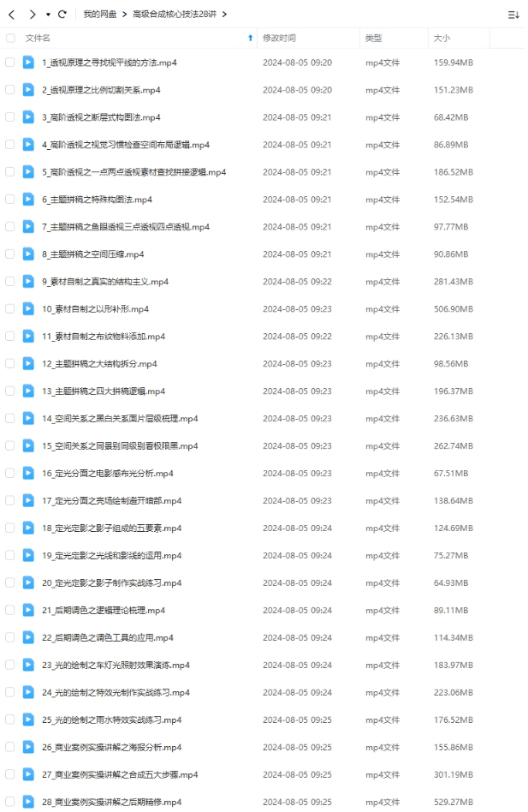Click the blue sort arrow in 文件名 column
528x812 pixels.
tap(250, 38)
